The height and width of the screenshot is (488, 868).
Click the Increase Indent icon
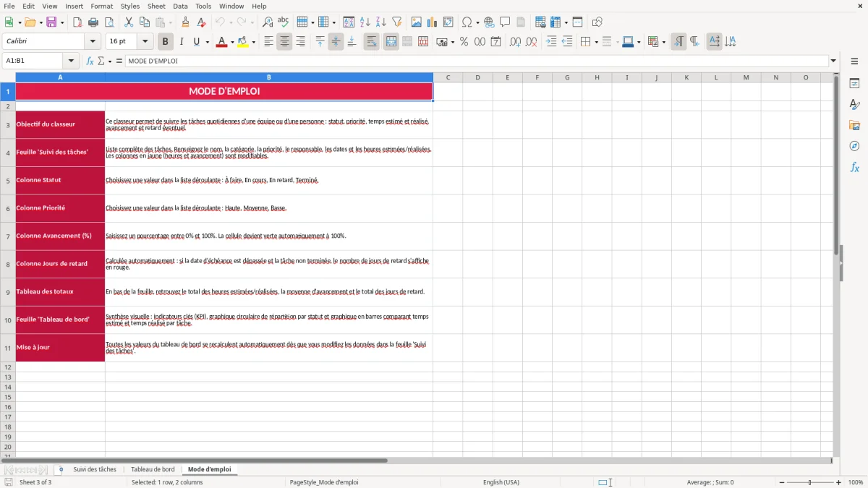551,42
